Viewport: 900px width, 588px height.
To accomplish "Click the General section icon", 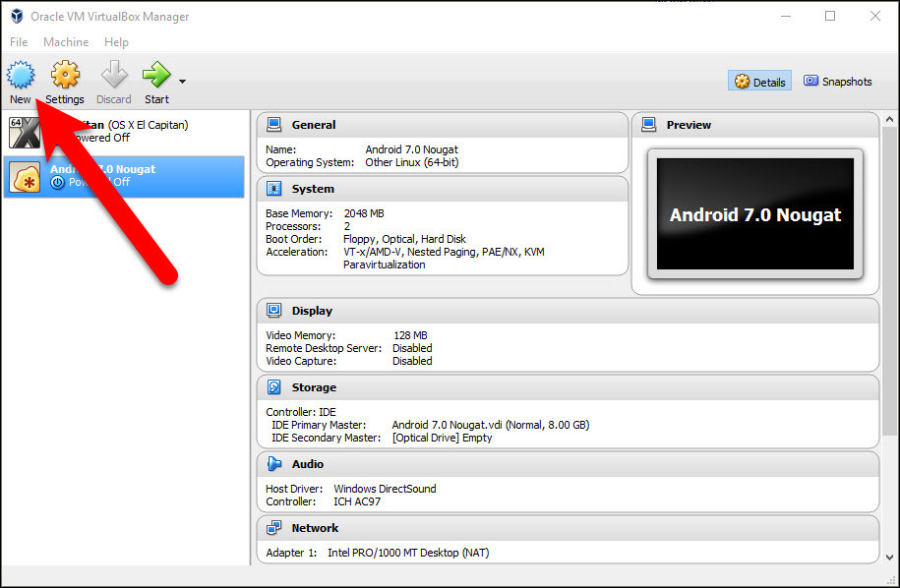I will (274, 125).
